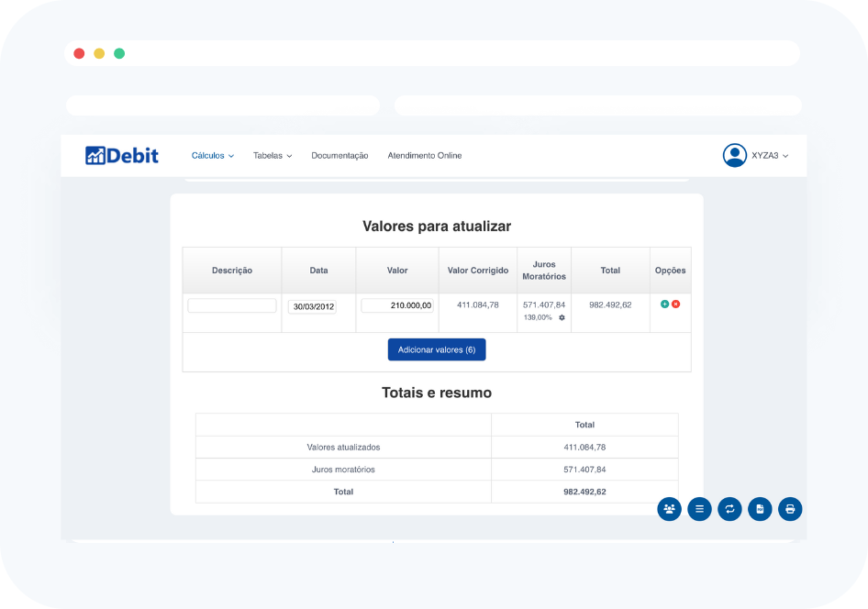Image resolution: width=868 pixels, height=609 pixels.
Task: Print the calculation with printer icon
Action: 790,509
